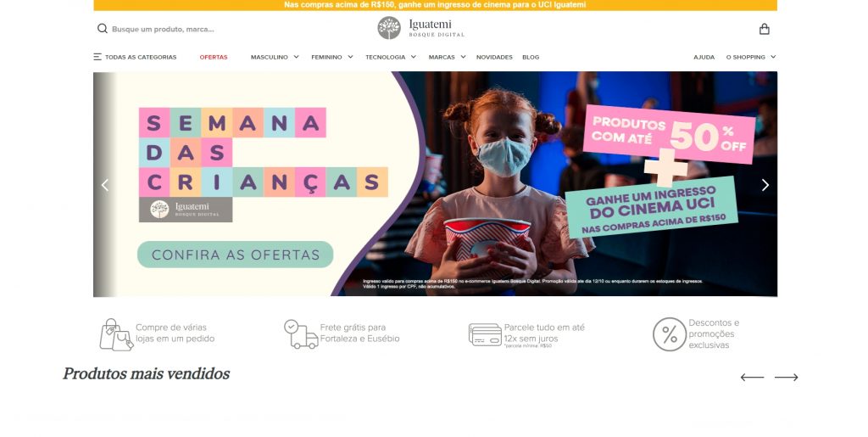The width and height of the screenshot is (868, 437).
Task: Show previous best-selling products with left arrow
Action: 752,378
